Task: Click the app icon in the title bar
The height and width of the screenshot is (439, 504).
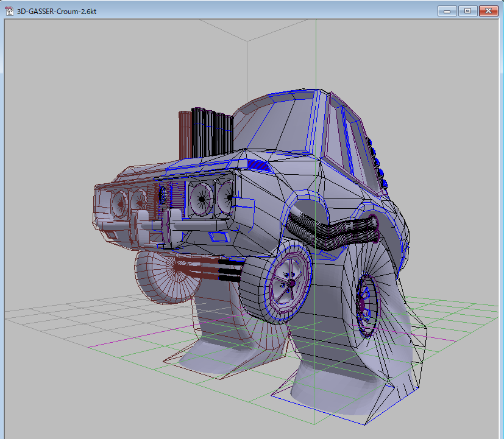Action: pyautogui.click(x=9, y=11)
